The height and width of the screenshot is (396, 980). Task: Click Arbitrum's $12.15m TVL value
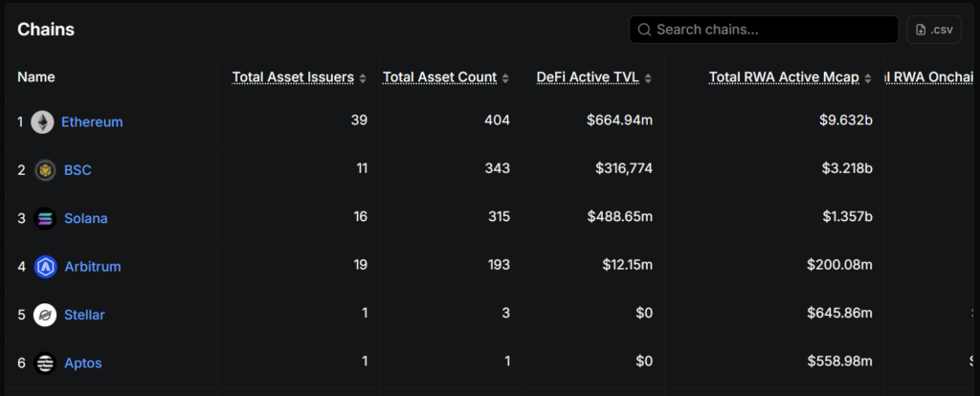tap(628, 265)
